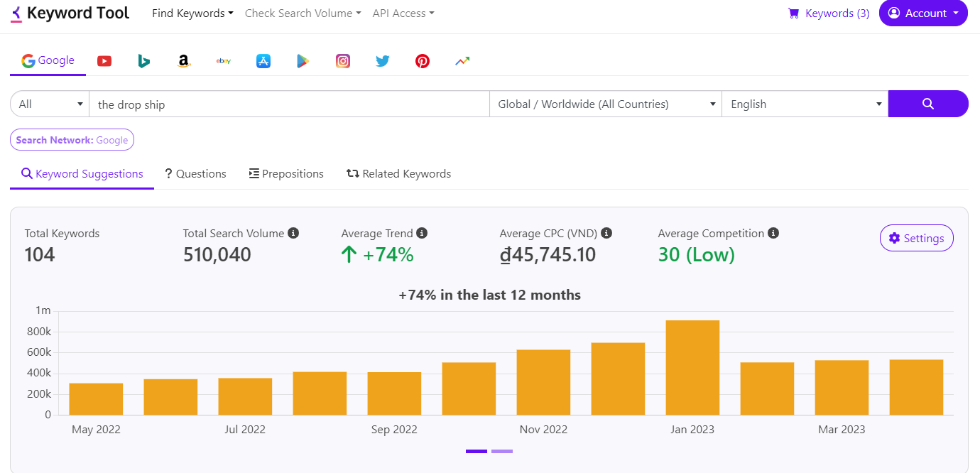The width and height of the screenshot is (980, 473).
Task: Click the info icon beside Total Search Volume
Action: click(x=293, y=233)
